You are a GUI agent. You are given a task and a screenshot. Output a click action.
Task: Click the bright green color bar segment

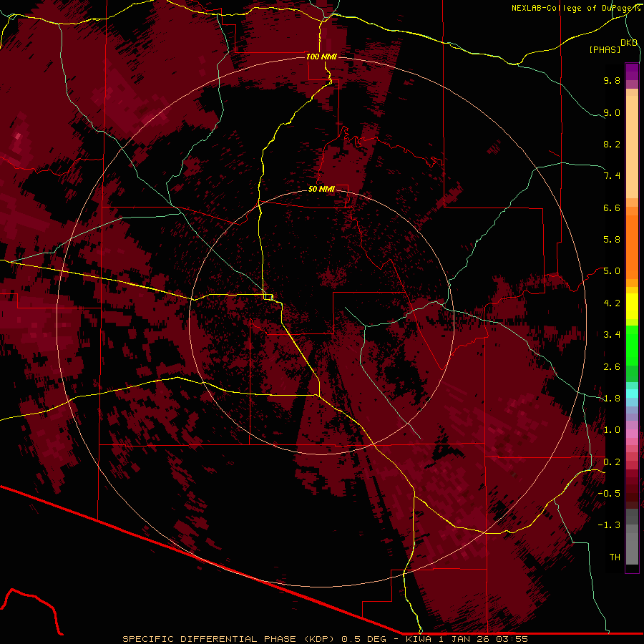[x=632, y=346]
